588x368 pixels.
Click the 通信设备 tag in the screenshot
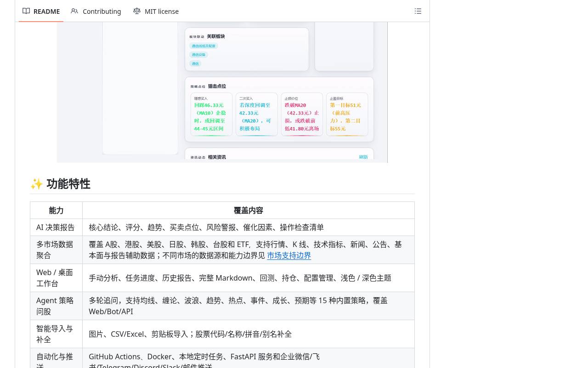click(198, 55)
